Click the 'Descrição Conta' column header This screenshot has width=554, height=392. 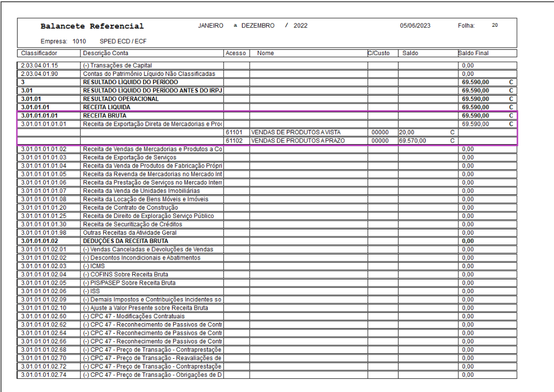pos(105,54)
